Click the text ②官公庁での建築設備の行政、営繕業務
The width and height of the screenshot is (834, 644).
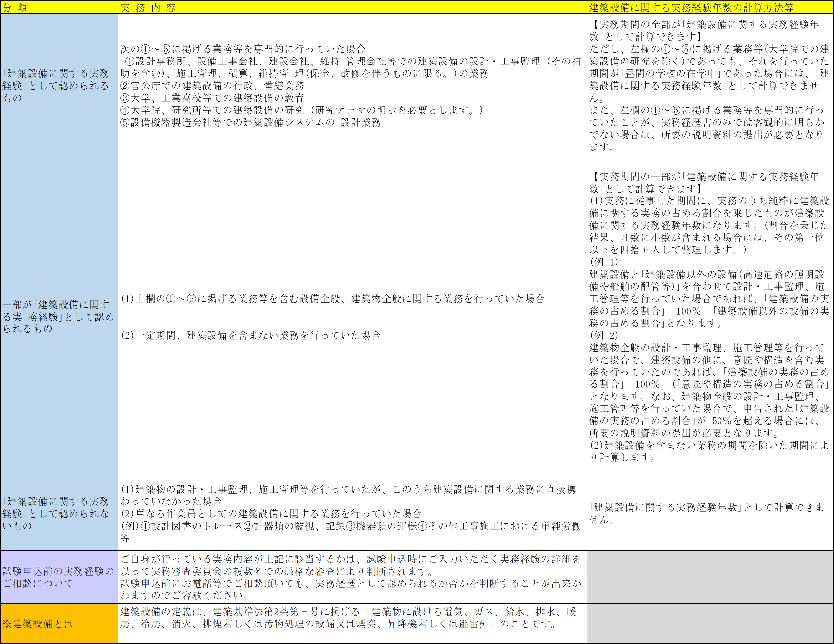[212, 86]
